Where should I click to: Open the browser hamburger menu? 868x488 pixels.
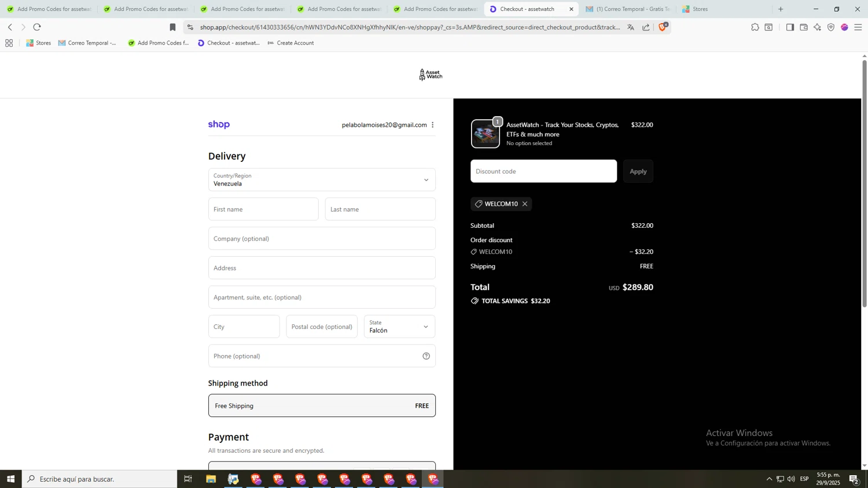coord(858,27)
